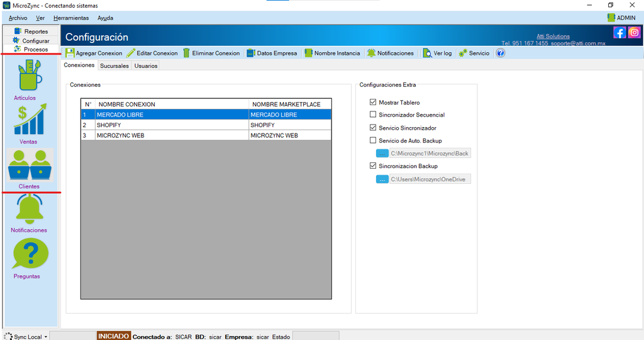Select the SHOPIFY connection name cell
Viewport: 644px width, 340px height.
point(172,125)
